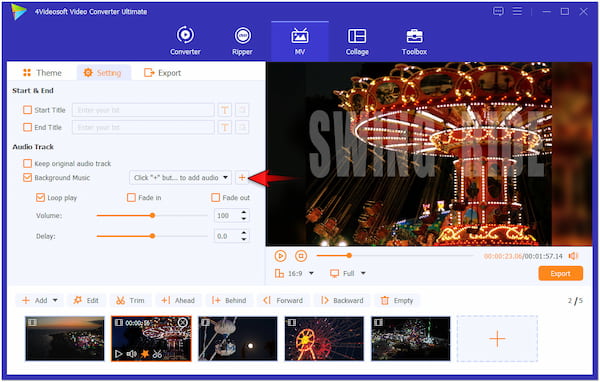The image size is (600, 382).
Task: Enable the Fade in checkbox
Action: click(131, 198)
